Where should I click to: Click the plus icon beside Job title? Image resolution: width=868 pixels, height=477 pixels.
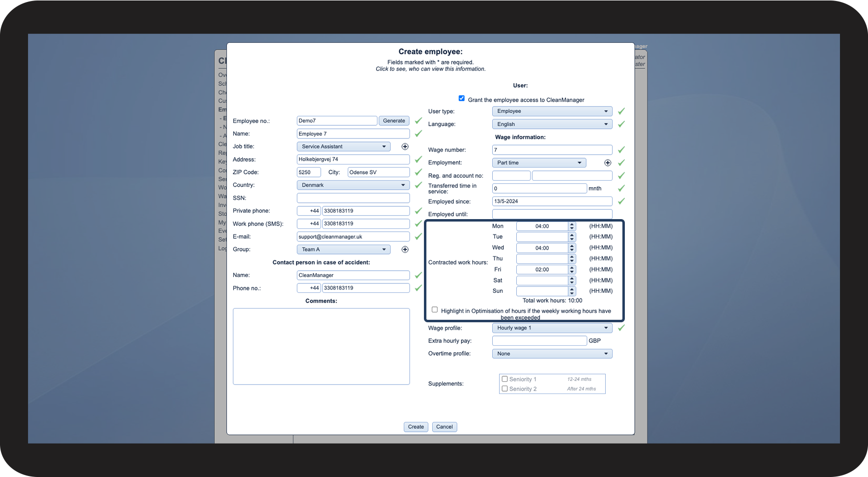pyautogui.click(x=405, y=146)
